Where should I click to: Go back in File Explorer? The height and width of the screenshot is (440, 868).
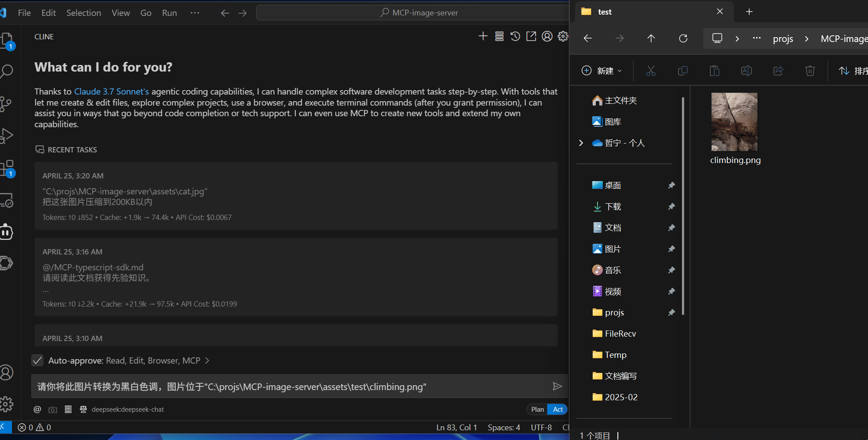588,38
